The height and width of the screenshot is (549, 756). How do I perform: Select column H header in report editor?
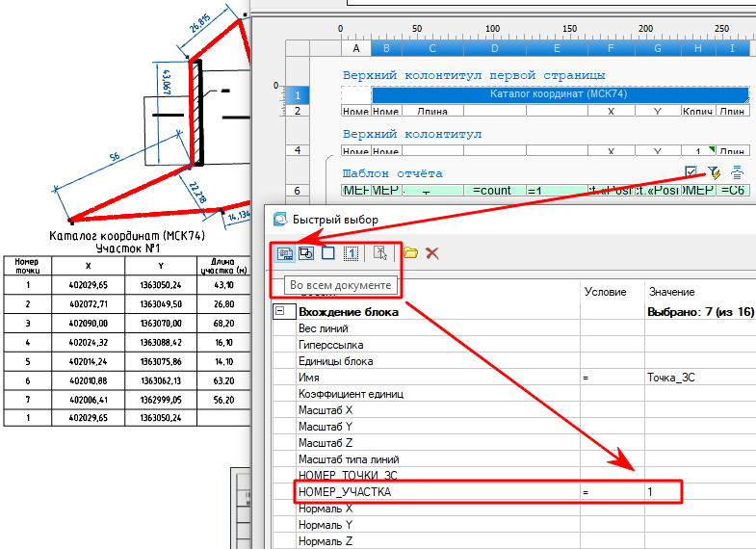point(698,48)
